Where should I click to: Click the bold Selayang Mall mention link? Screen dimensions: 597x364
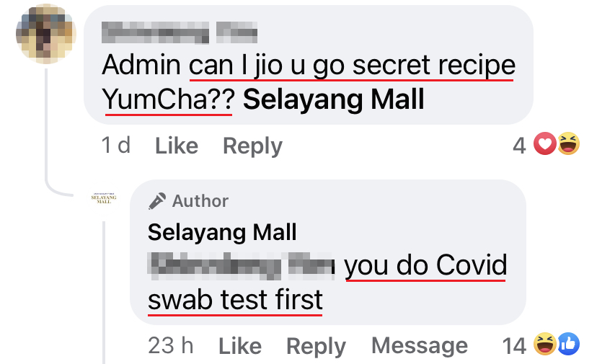click(x=334, y=99)
